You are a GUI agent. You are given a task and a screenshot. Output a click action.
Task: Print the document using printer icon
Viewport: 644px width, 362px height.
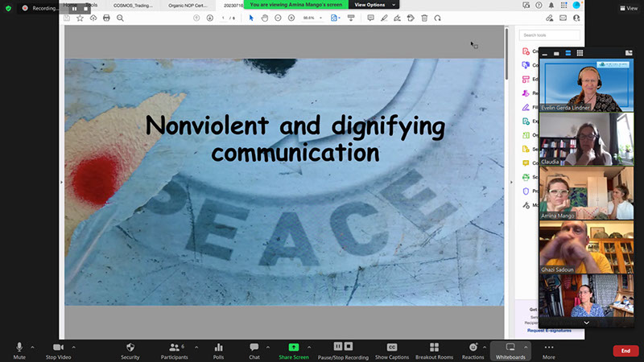click(x=106, y=18)
